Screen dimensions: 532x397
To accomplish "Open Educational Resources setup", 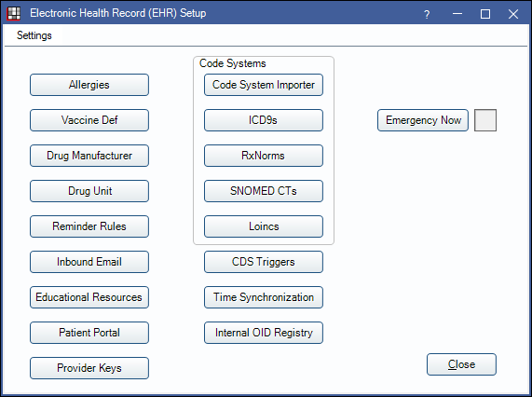I will tap(89, 297).
